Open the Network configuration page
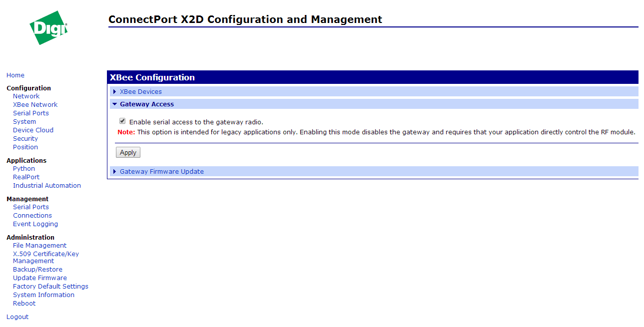 [x=26, y=96]
